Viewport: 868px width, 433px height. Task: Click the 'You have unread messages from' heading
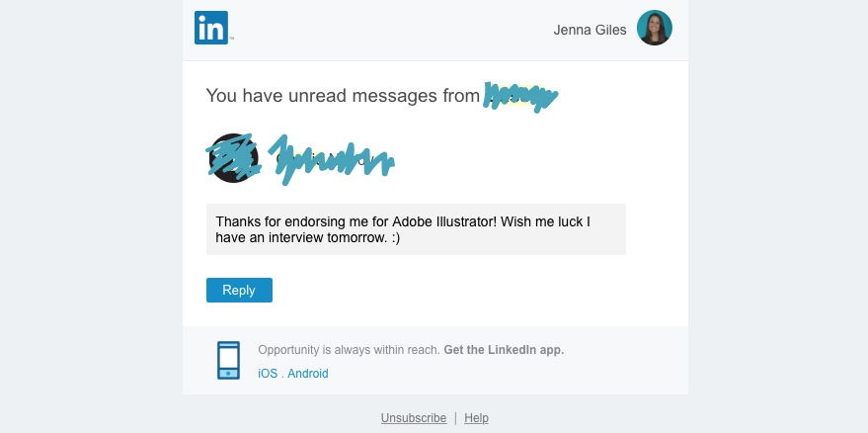[x=343, y=95]
